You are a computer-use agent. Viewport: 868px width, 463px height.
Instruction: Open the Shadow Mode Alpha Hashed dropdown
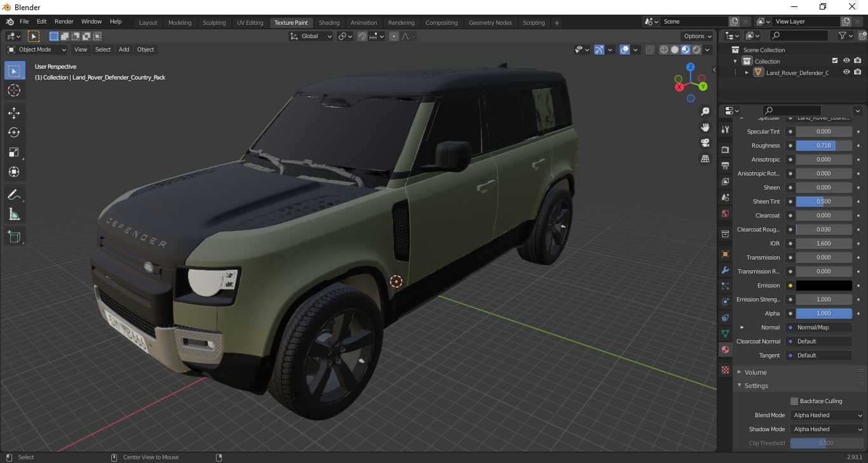click(827, 429)
